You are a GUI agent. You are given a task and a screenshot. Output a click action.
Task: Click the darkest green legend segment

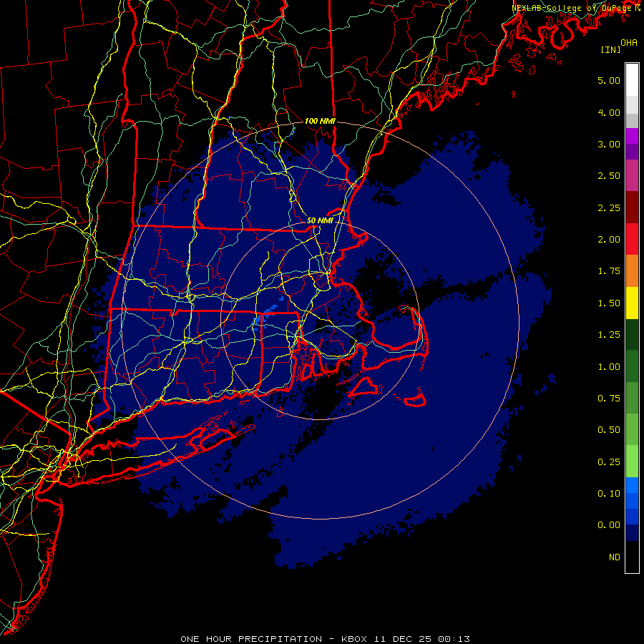click(632, 334)
